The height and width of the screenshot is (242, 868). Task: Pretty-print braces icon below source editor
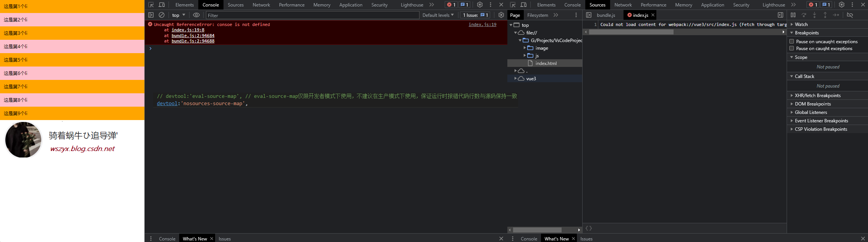(x=589, y=228)
